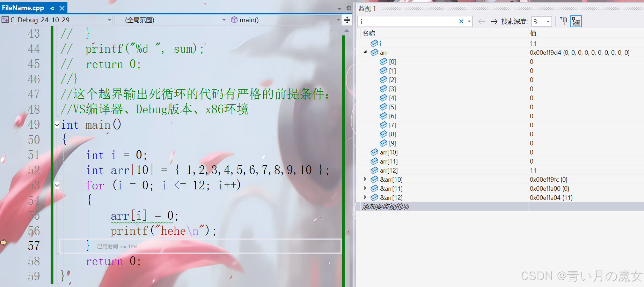The image size is (644, 287).
Task: Click the project icon beside C_Debug_24_10_29
Action: 5,20
